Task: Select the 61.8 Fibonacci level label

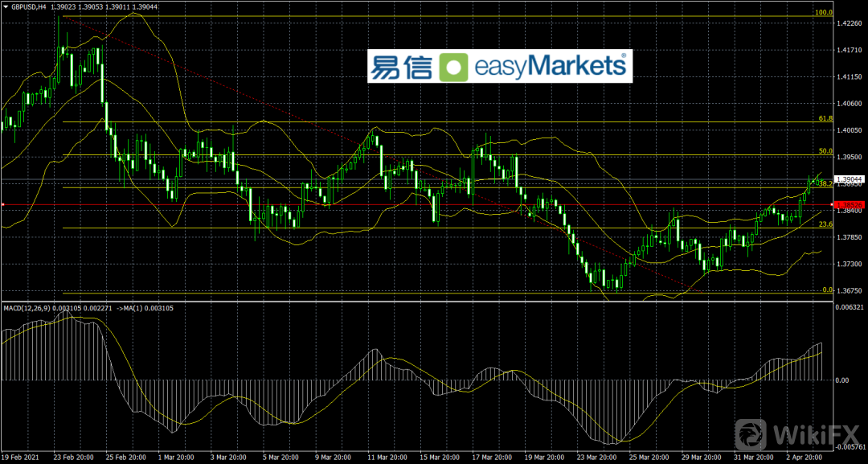Action: (x=824, y=118)
